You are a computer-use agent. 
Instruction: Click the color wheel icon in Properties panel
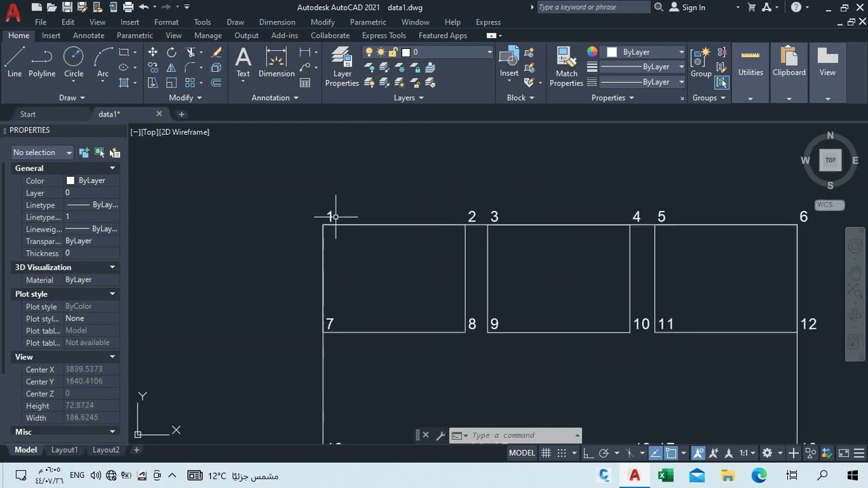click(x=592, y=52)
